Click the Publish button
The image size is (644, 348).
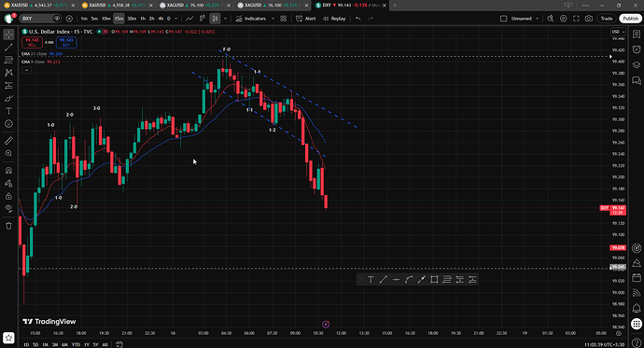click(x=630, y=19)
